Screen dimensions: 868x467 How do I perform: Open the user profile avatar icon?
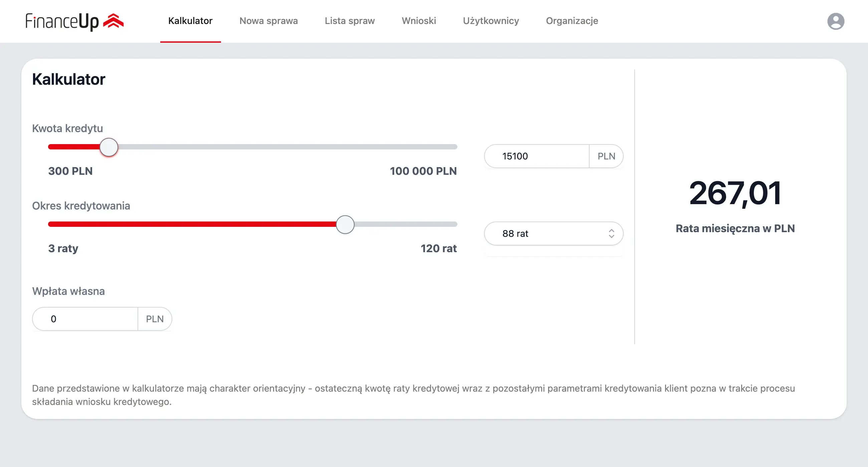coord(836,21)
